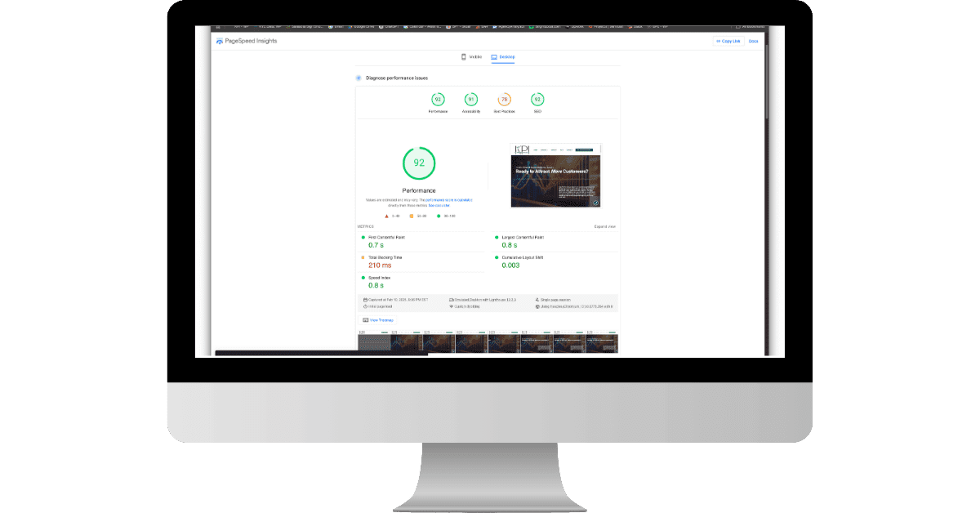
Task: Expand the metrics view via Expand view
Action: pyautogui.click(x=604, y=225)
